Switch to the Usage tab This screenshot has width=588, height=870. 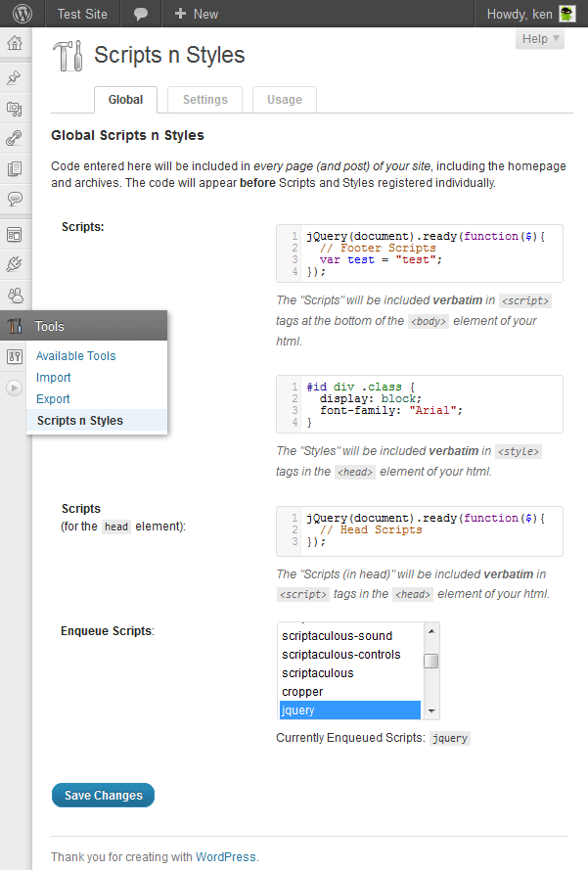pyautogui.click(x=285, y=100)
